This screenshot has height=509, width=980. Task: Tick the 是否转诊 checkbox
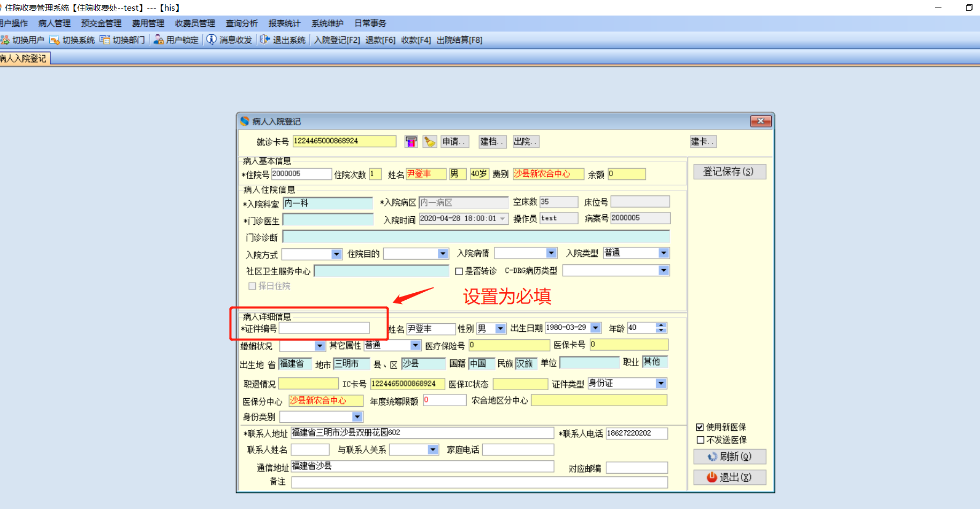pyautogui.click(x=459, y=271)
